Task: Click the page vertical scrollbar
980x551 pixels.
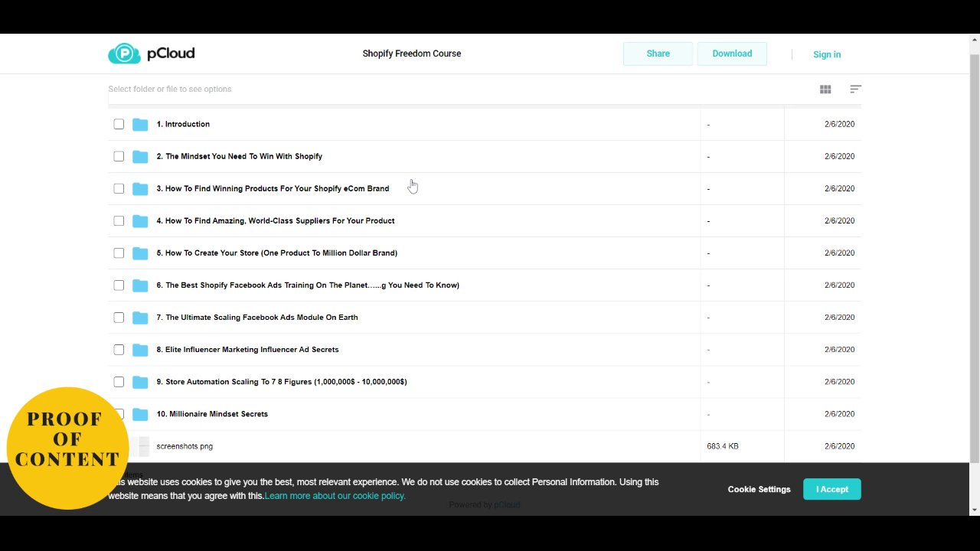Action: 975,259
